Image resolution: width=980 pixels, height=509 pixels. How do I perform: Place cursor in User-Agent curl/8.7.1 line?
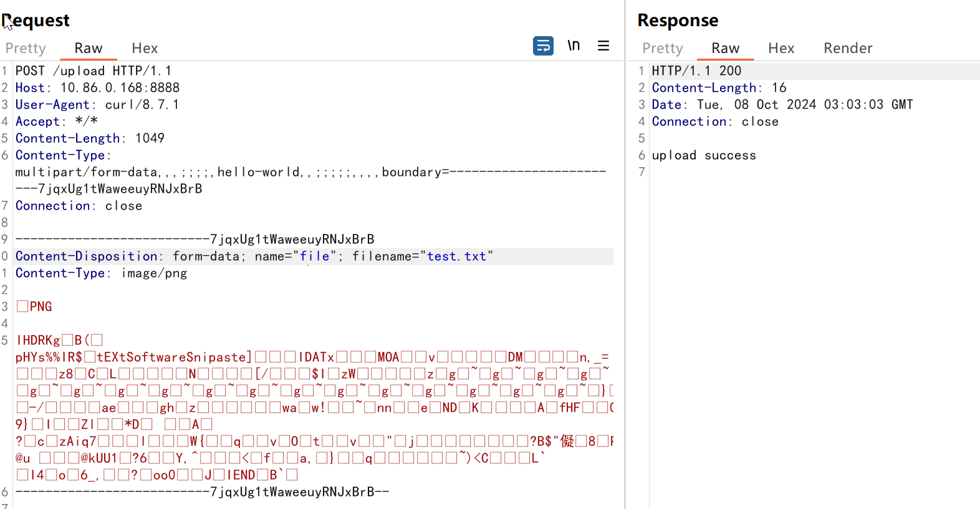(142, 105)
